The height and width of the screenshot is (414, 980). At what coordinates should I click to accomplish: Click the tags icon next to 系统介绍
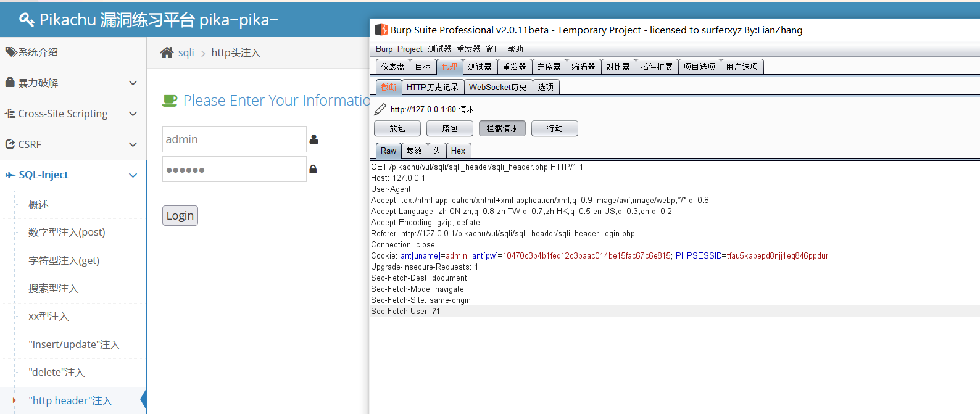11,52
